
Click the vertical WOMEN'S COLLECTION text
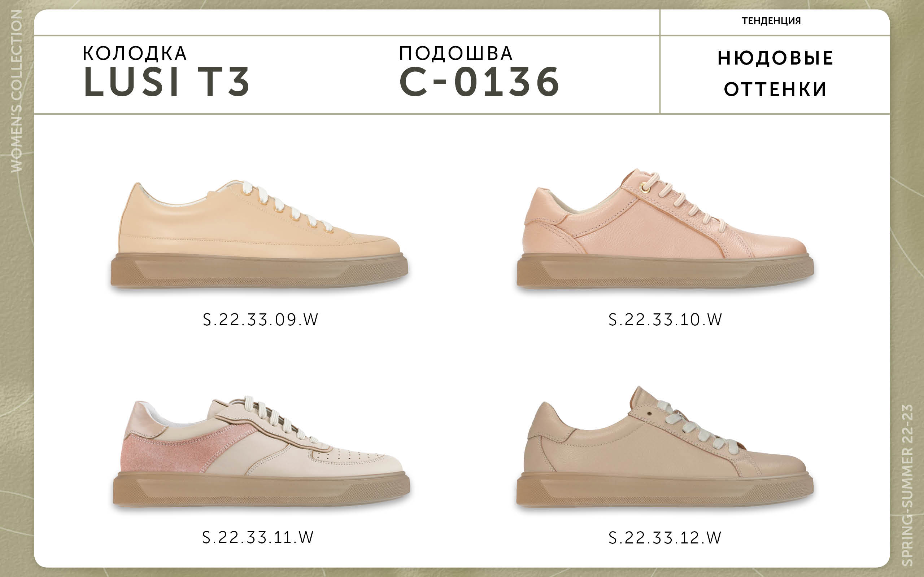[x=16, y=91]
